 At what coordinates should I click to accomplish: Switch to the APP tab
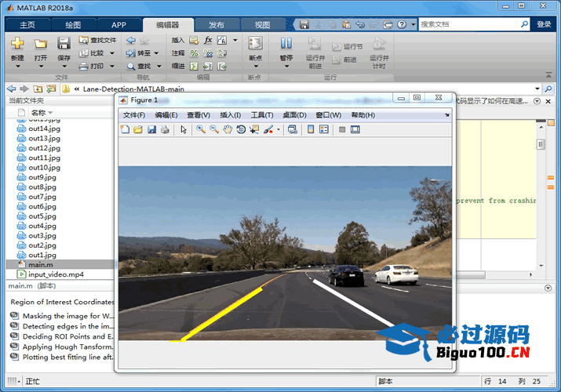pos(118,24)
